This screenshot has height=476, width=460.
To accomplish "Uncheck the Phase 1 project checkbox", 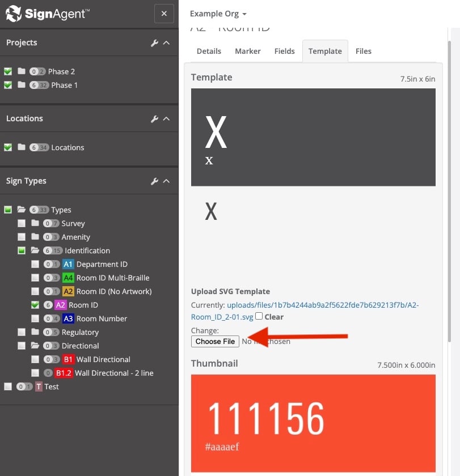I will 8,85.
